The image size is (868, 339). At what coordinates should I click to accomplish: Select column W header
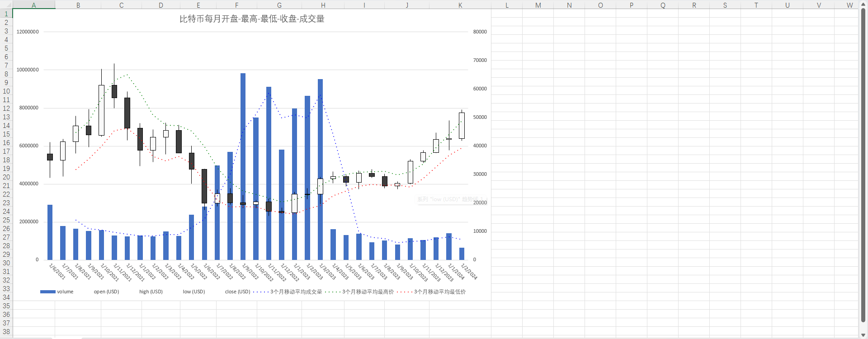846,5
